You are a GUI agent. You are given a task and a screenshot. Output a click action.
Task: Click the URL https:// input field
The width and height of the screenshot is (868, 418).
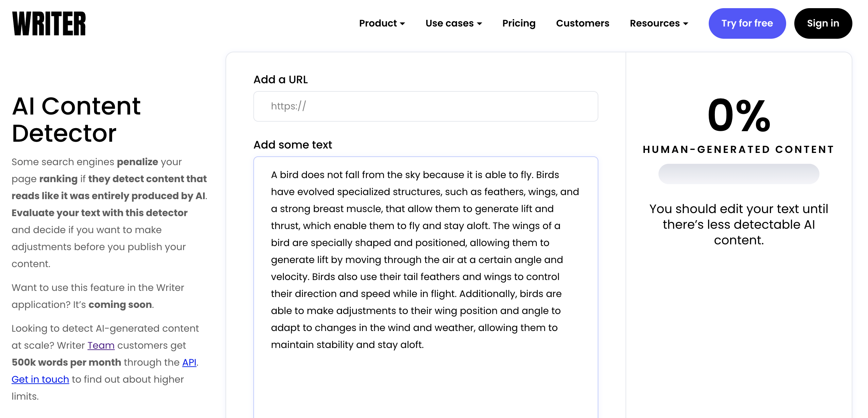(x=426, y=106)
